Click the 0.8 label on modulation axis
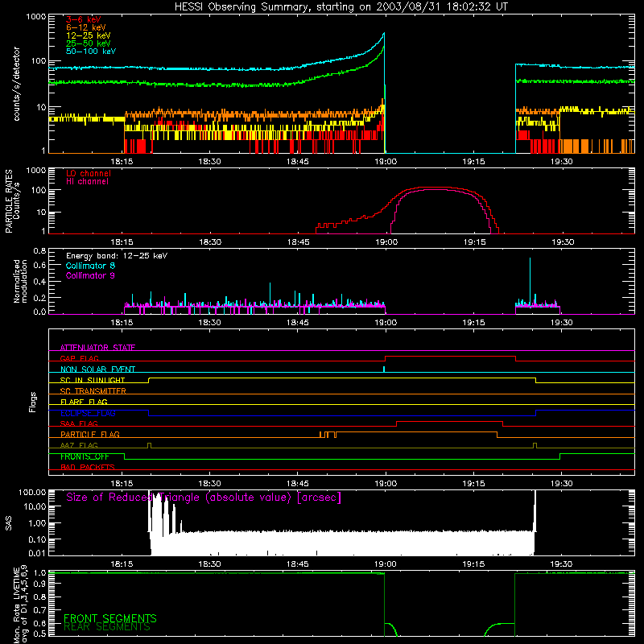644x644 pixels. click(39, 250)
